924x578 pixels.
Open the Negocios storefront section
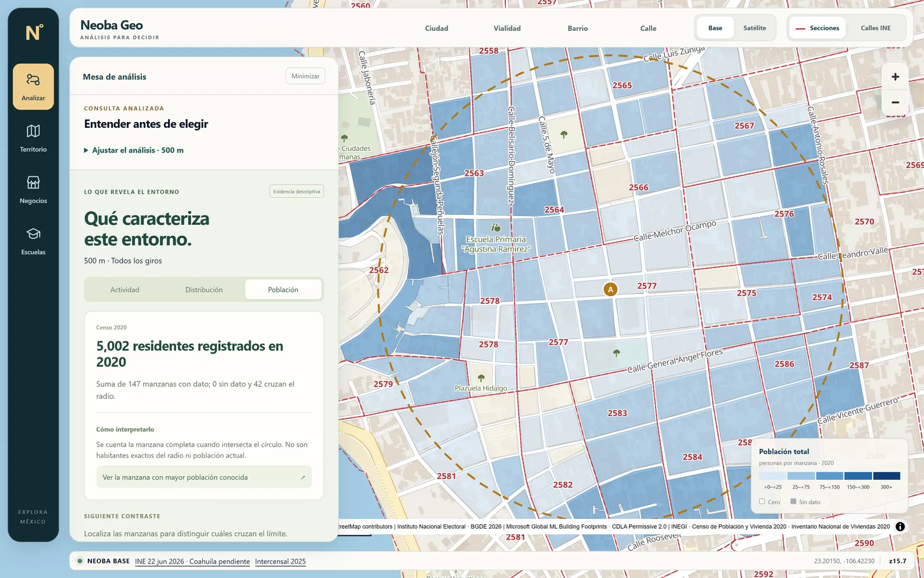33,190
